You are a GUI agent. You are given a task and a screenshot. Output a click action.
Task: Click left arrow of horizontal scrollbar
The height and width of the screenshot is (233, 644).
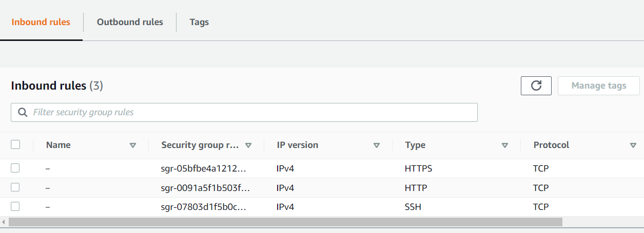(4, 222)
